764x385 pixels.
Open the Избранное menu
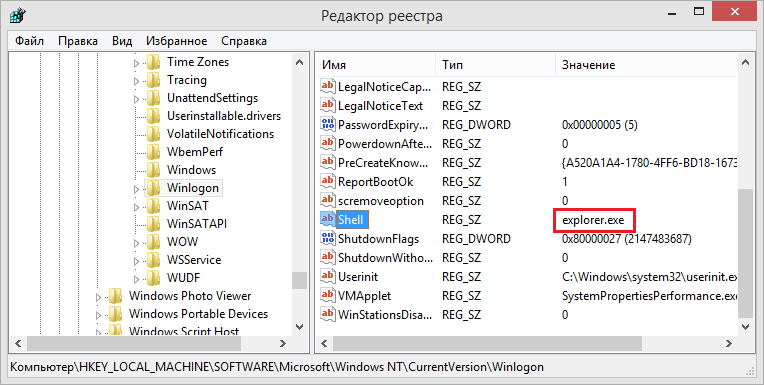[176, 41]
